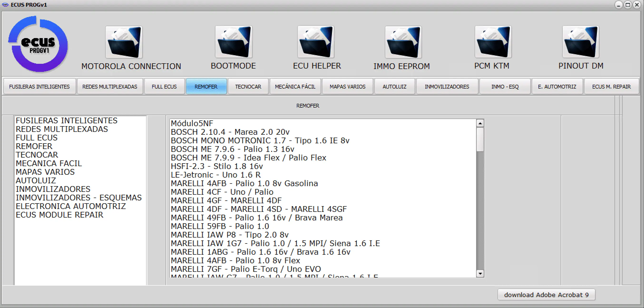Select FULL ECUS in left list
The width and height of the screenshot is (644, 308).
[x=36, y=138]
